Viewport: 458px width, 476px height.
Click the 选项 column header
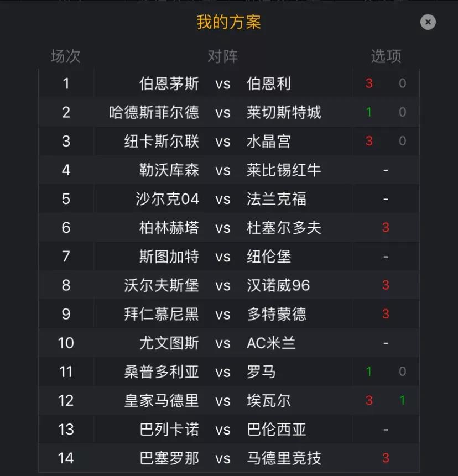(x=386, y=56)
